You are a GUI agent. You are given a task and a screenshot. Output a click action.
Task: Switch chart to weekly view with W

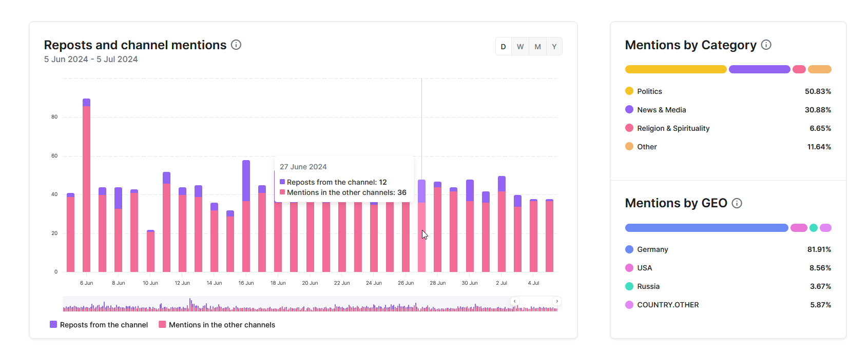520,47
